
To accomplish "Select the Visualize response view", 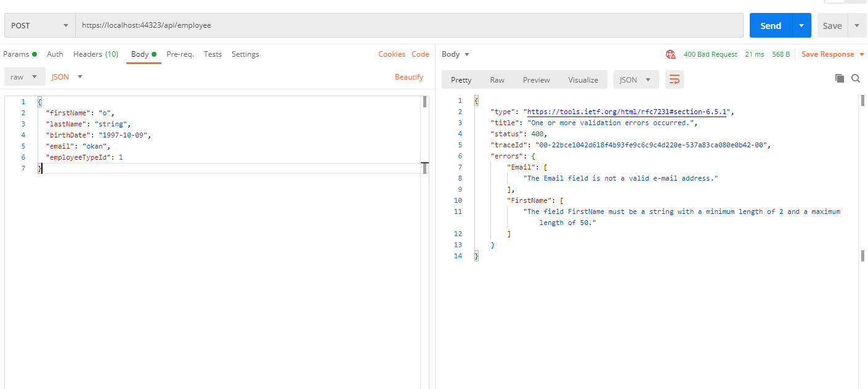I will coord(583,80).
